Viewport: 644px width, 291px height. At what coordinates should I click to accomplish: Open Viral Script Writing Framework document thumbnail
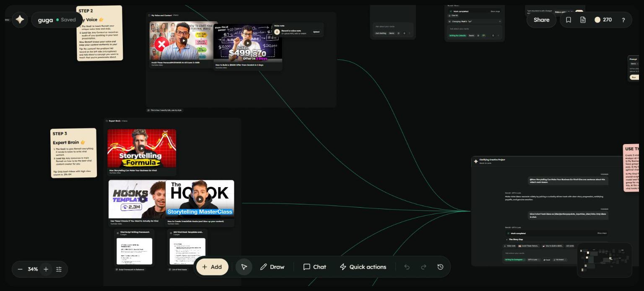pyautogui.click(x=134, y=251)
